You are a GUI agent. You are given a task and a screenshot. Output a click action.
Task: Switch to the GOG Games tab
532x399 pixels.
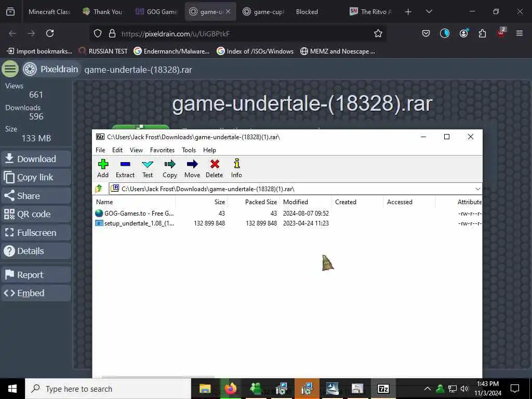point(156,12)
